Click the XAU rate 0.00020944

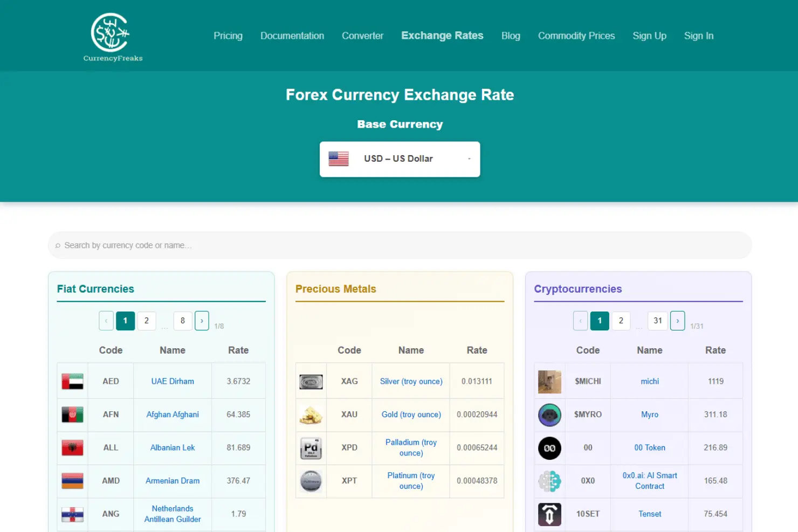(x=477, y=414)
